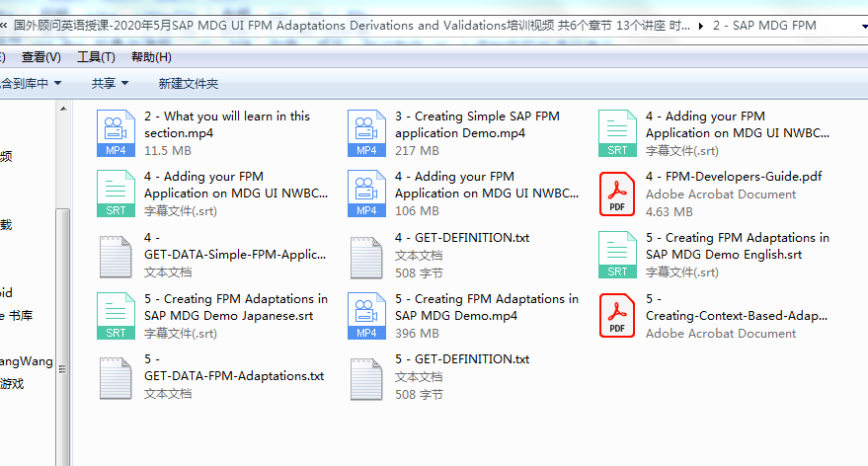The image size is (868, 466).
Task: Select 'GET-DATA-FPM-Adaptations.txt' file name
Action: (234, 367)
